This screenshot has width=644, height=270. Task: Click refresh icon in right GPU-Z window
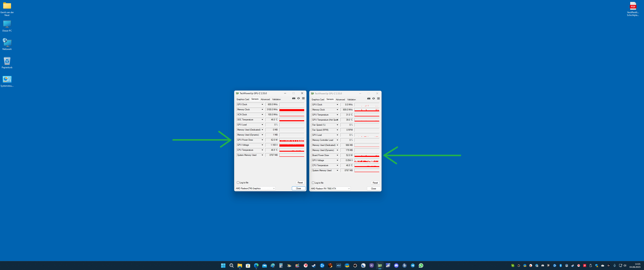point(373,99)
